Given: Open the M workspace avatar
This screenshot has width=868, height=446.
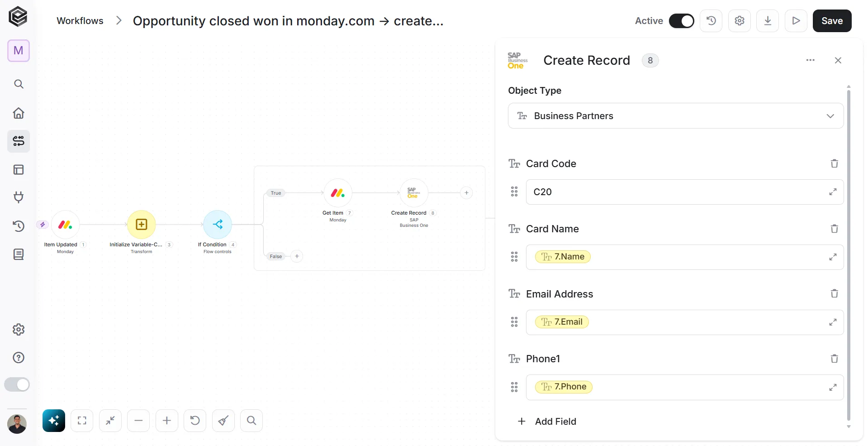Looking at the screenshot, I should tap(19, 50).
